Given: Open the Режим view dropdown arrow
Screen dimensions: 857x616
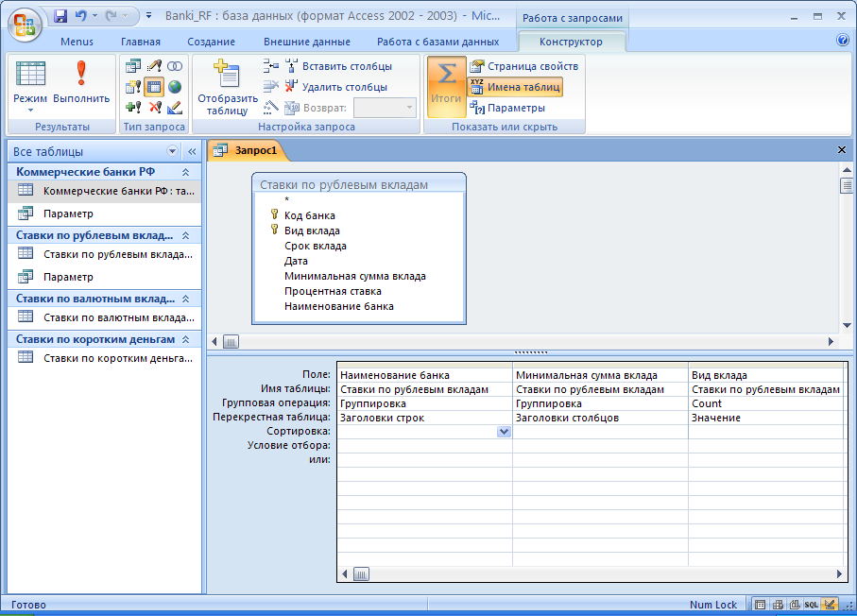Looking at the screenshot, I should [30, 110].
